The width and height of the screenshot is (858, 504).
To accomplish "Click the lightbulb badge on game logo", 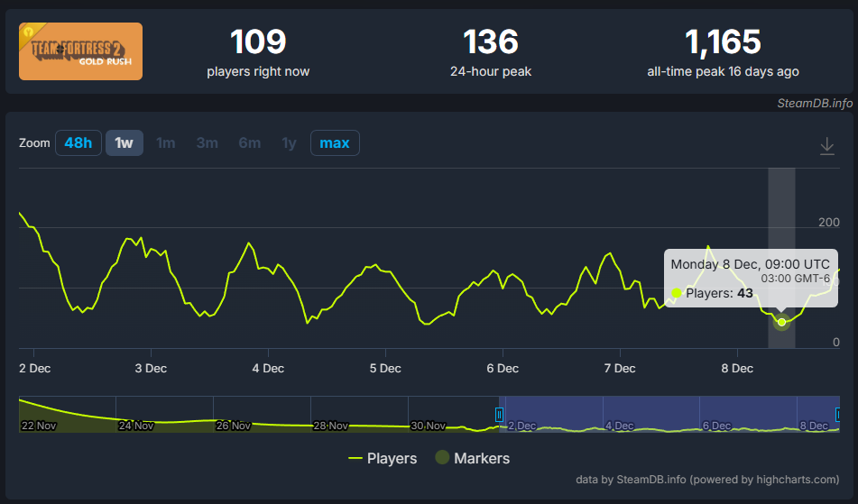I will click(x=29, y=32).
